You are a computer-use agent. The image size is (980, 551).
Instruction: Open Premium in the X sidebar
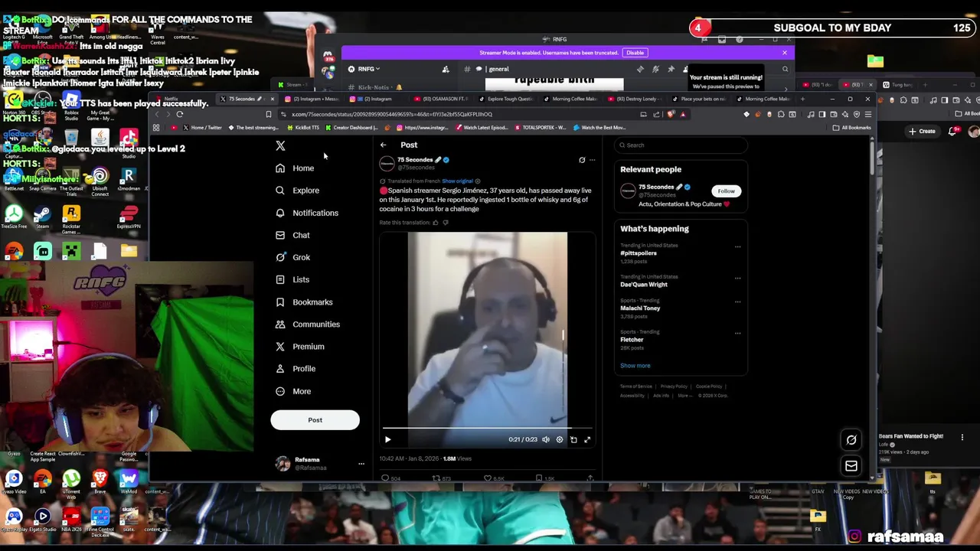[299, 347]
